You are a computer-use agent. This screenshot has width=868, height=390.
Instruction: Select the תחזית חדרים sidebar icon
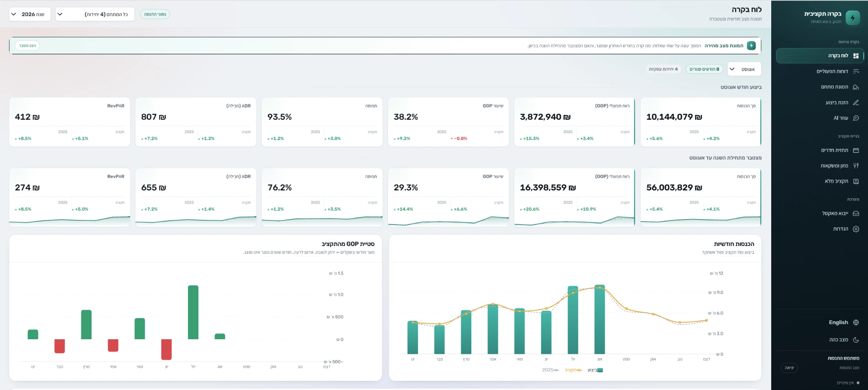coord(856,151)
